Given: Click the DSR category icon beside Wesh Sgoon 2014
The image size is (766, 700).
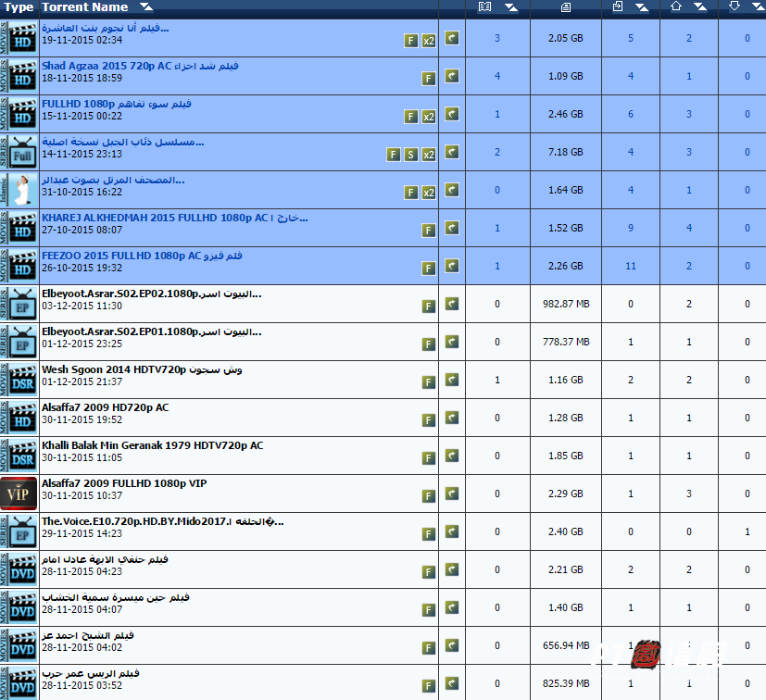Looking at the screenshot, I should [19, 381].
